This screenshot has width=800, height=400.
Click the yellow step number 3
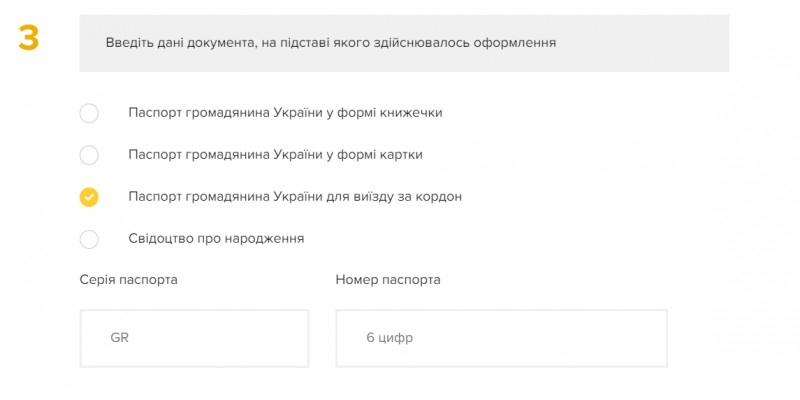click(29, 38)
